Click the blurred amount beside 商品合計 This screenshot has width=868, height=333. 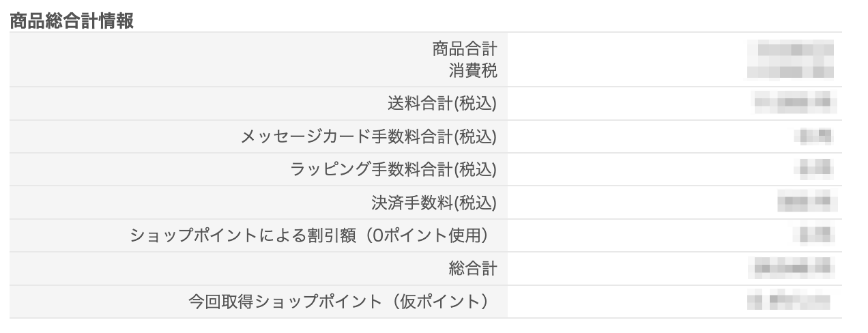pyautogui.click(x=790, y=49)
